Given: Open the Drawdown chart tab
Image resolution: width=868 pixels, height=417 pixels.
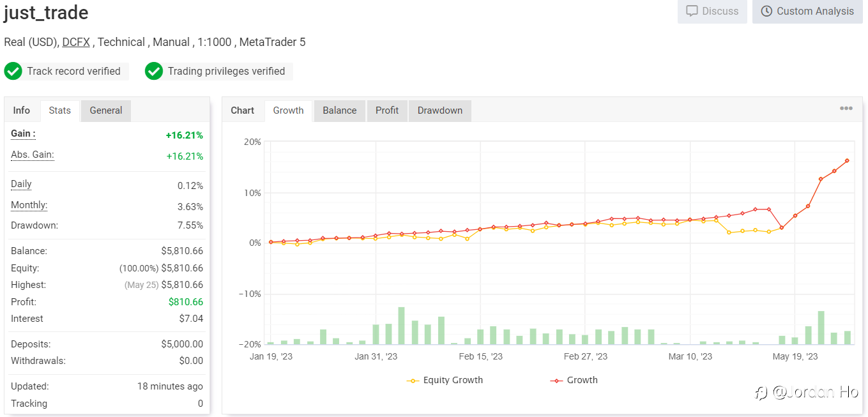Looking at the screenshot, I should pos(440,110).
